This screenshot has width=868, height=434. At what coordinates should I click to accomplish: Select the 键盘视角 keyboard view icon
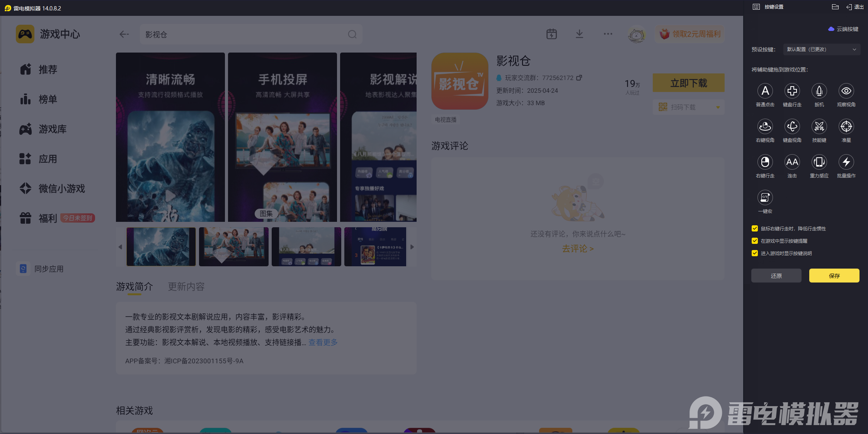click(792, 127)
